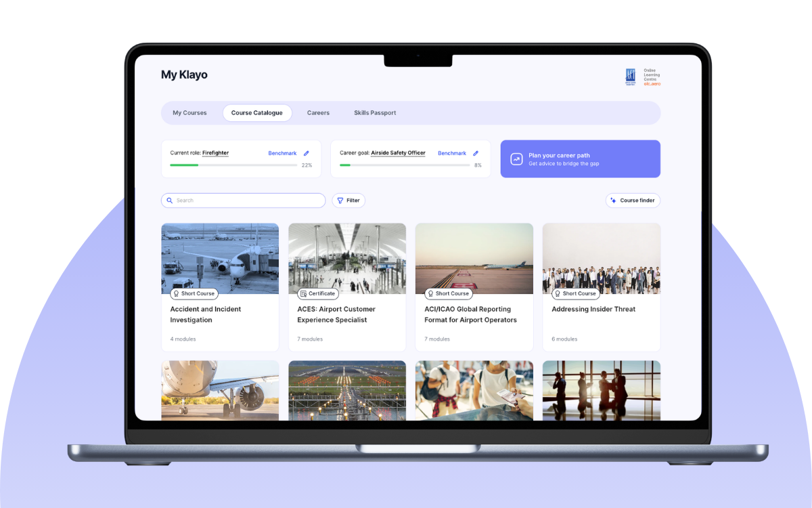This screenshot has height=508, width=812.
Task: Click 7 modules text on ACES course
Action: 310,339
